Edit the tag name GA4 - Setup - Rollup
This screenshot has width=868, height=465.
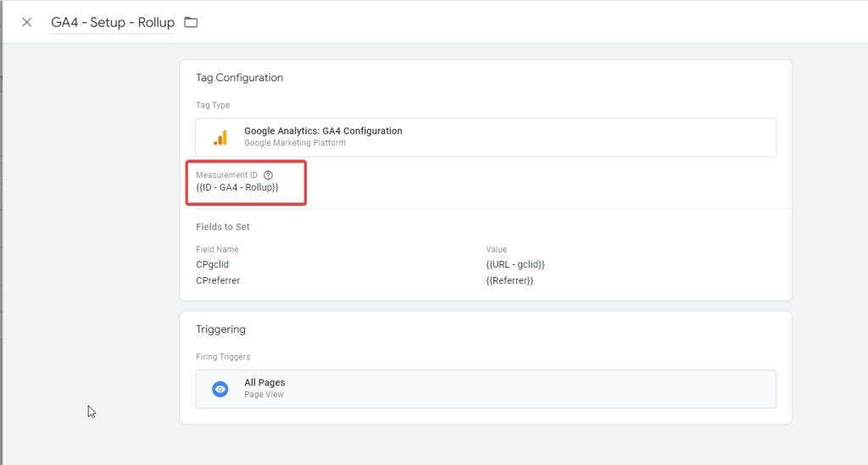click(113, 22)
